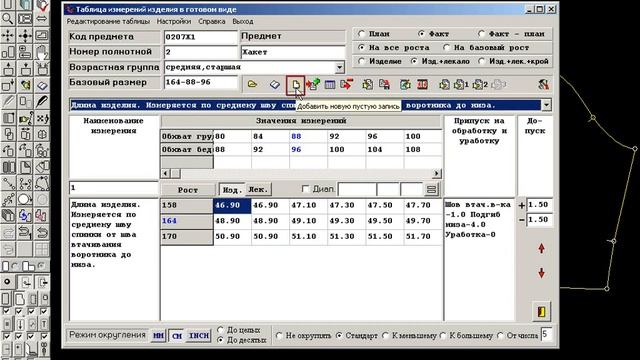
Task: Select the circle tool in left palette
Action: point(25,200)
